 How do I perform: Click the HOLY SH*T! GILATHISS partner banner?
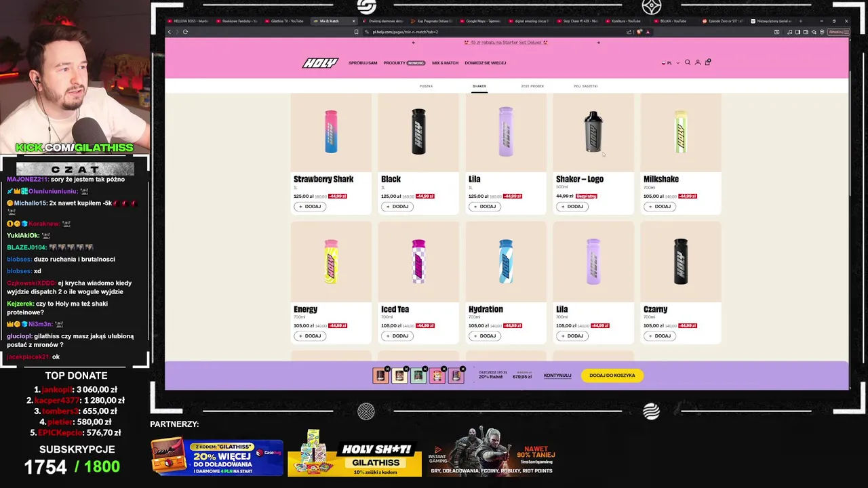tap(355, 453)
